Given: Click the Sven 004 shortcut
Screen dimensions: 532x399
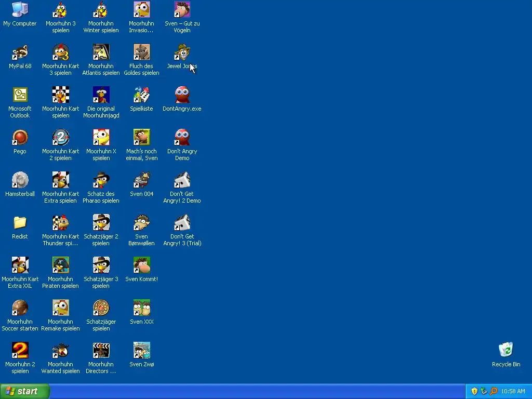Looking at the screenshot, I should pyautogui.click(x=141, y=180).
